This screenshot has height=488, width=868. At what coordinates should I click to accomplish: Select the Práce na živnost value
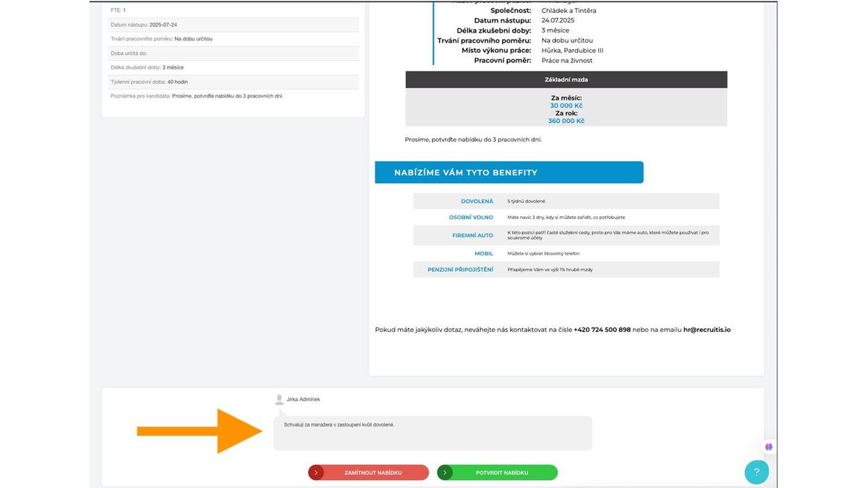point(567,61)
